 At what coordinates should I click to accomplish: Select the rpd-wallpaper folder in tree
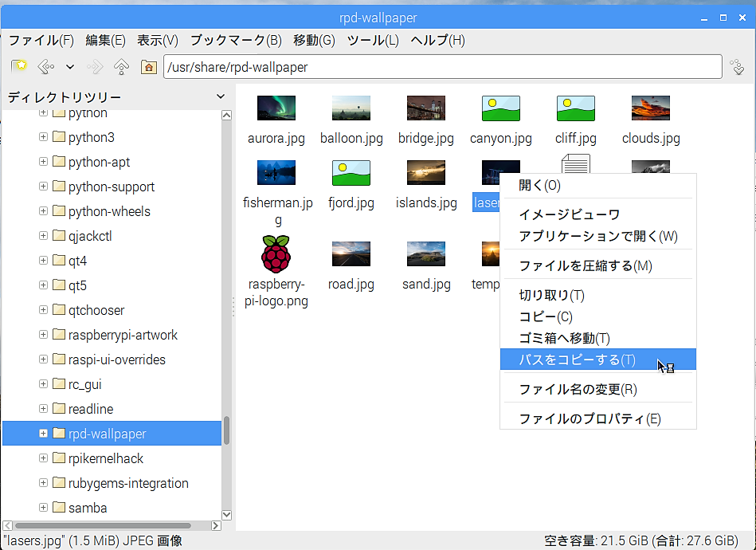coord(112,434)
